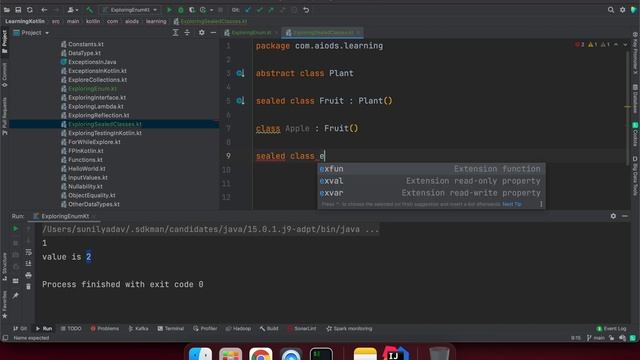
Task: Open ForWhileExplore.kt file
Action: click(94, 142)
